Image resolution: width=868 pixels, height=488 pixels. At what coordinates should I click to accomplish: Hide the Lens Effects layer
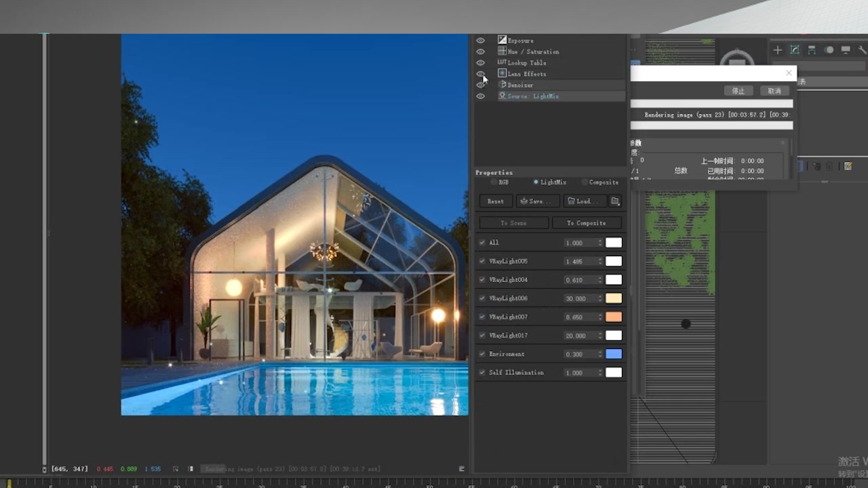pos(480,73)
